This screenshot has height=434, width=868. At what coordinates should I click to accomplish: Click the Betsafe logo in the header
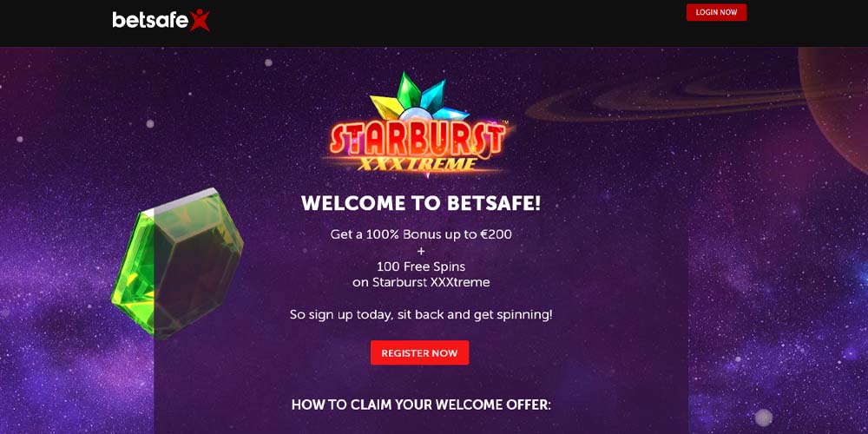click(x=161, y=20)
